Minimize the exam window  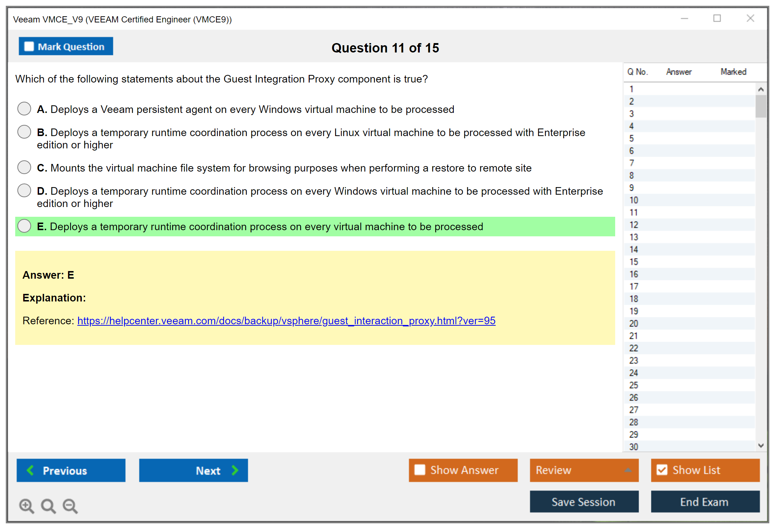pyautogui.click(x=684, y=18)
